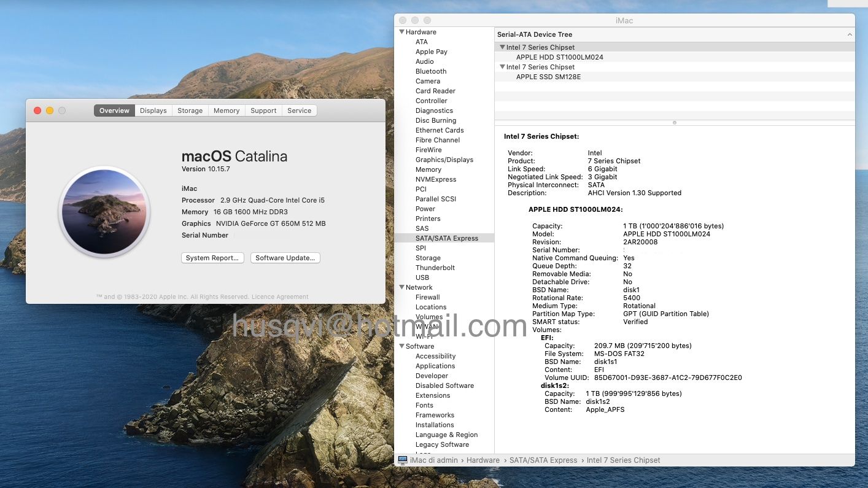Select Thunderbolt in the sidebar
Screen dimensions: 868x488
point(435,268)
